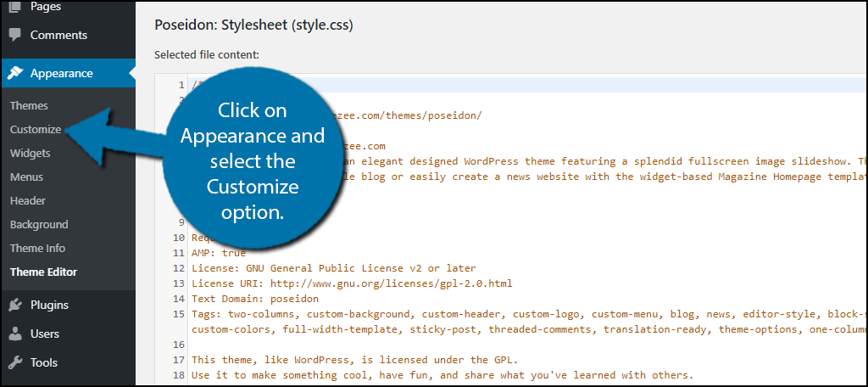Click the 'Poseidon: Stylesheet (style.css)' heading
Screen dimensions: 868x387
[x=253, y=25]
